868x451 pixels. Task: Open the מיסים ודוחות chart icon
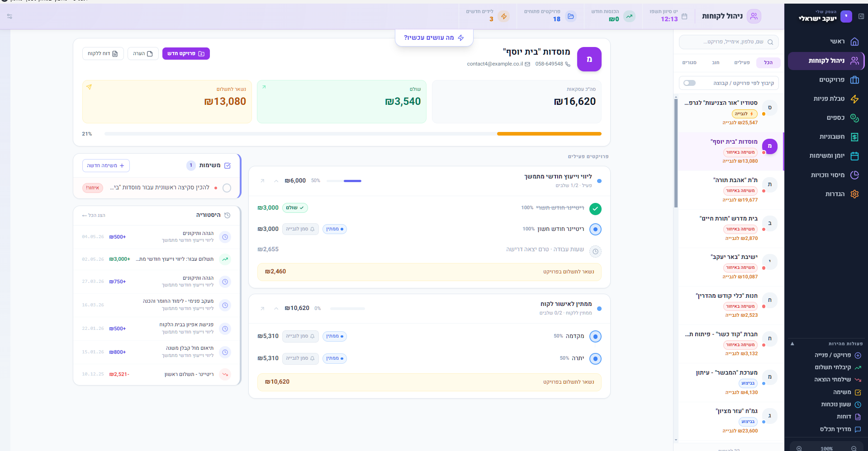854,175
